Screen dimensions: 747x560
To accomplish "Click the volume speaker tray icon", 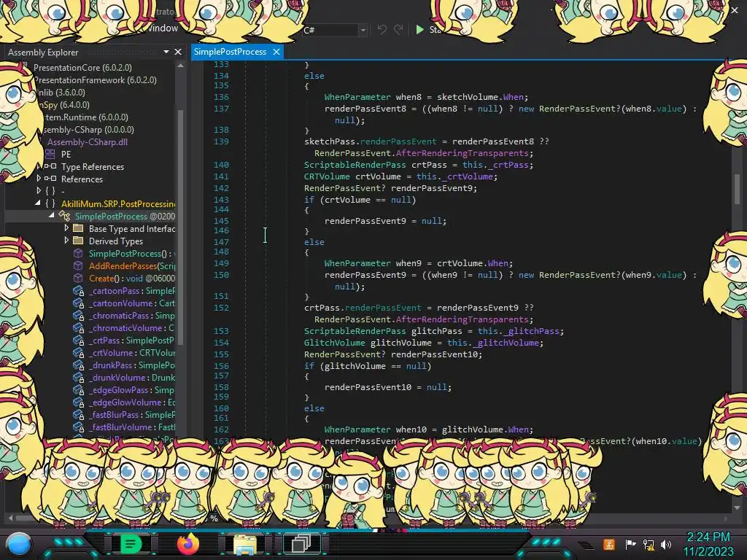I will click(666, 544).
